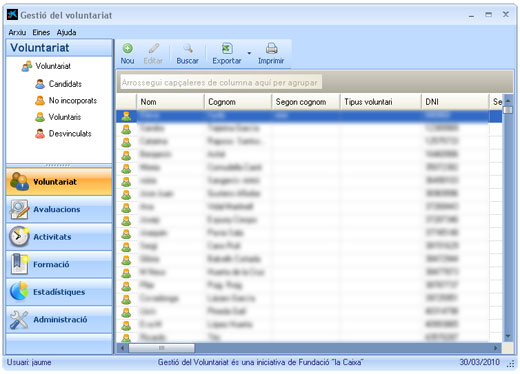Switch to Administració navigation section
The width and height of the screenshot is (520, 374).
[x=59, y=320]
